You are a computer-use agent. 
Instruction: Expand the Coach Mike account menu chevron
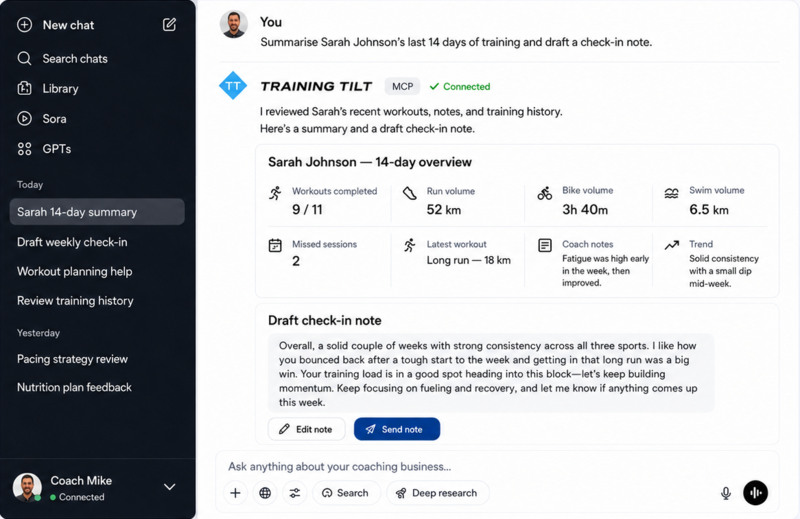[x=169, y=487]
